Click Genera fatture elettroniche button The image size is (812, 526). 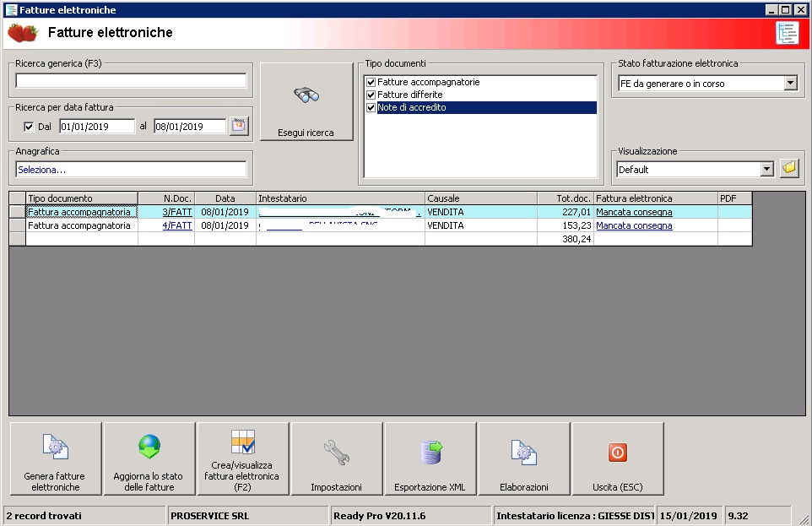(x=56, y=458)
